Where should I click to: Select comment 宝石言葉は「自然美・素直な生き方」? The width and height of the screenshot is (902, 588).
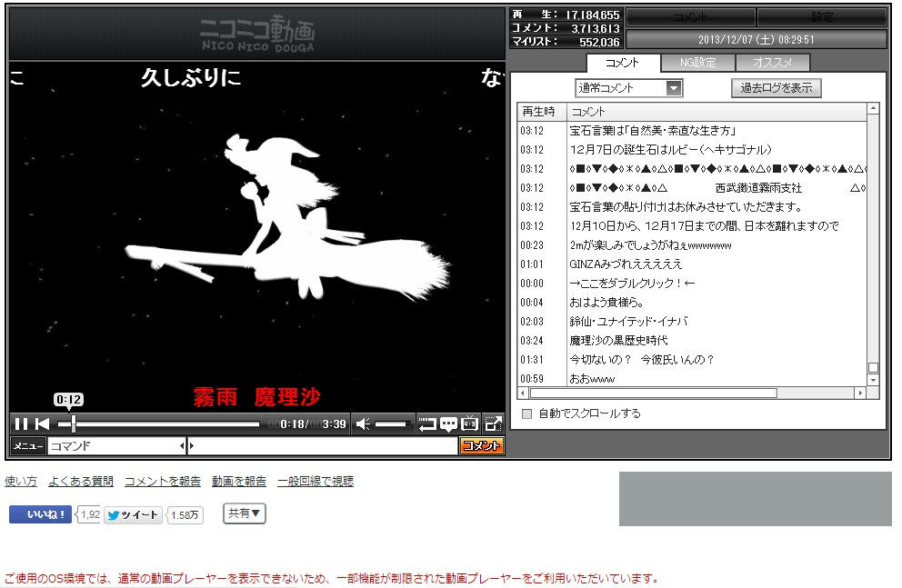point(692,131)
